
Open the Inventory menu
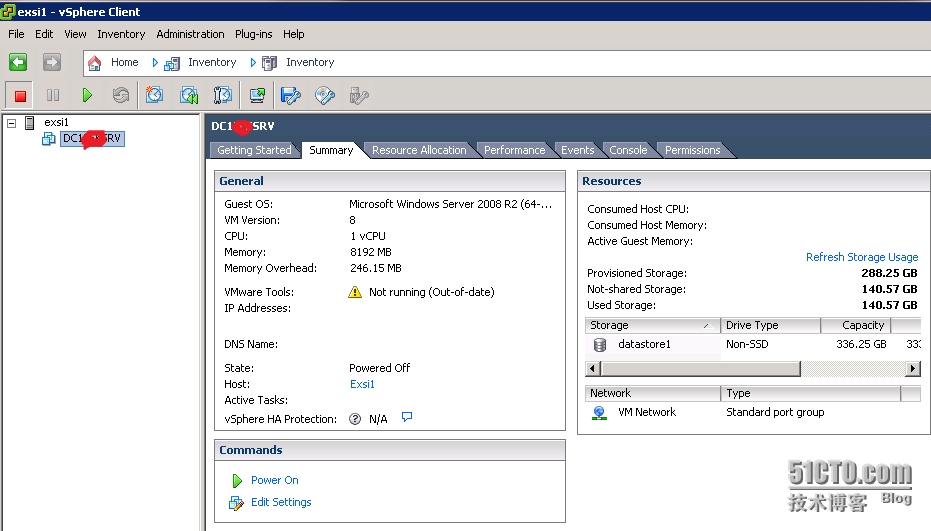coord(121,34)
